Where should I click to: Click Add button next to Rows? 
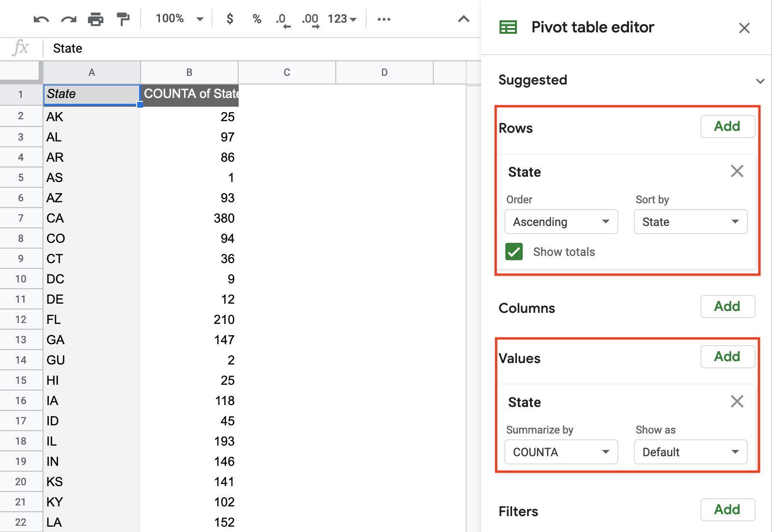point(728,126)
